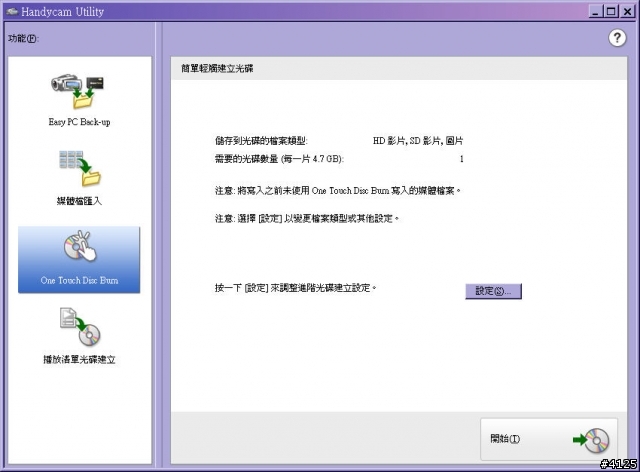Close the Handycam Utility window
This screenshot has height=472, width=640.
[x=627, y=11]
